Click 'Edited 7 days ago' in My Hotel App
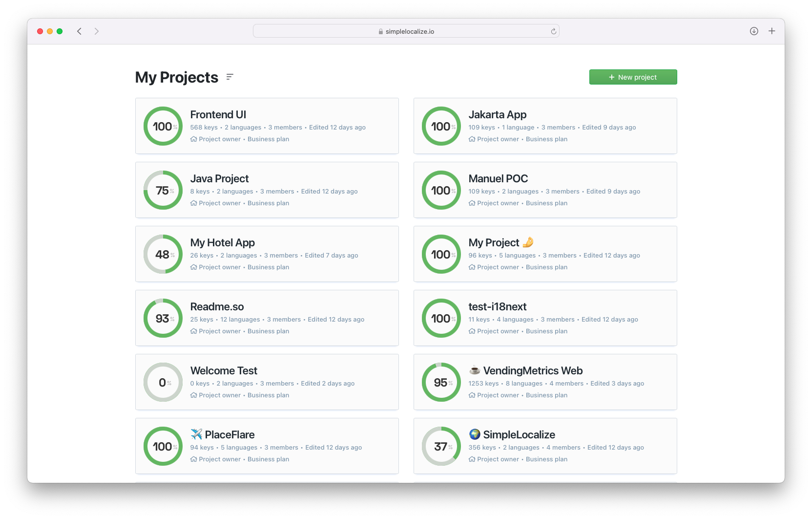The image size is (812, 519). click(332, 256)
